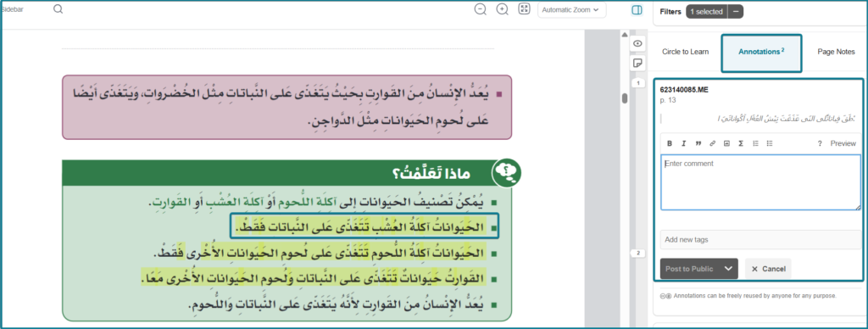
Task: Insert a link in the comment
Action: [x=712, y=143]
